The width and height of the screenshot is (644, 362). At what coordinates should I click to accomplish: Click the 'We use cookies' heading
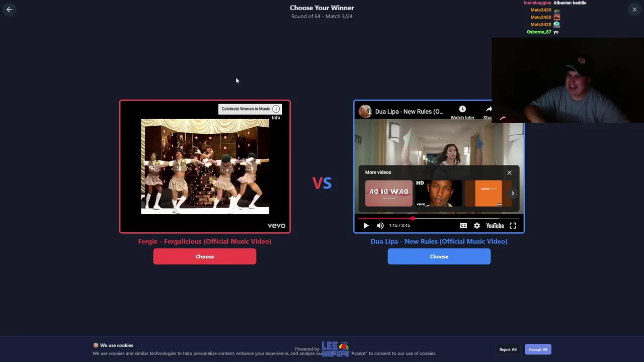point(117,345)
